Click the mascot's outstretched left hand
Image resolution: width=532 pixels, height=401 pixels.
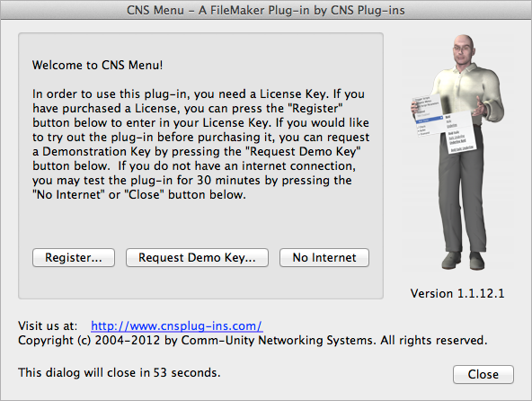pos(481,106)
